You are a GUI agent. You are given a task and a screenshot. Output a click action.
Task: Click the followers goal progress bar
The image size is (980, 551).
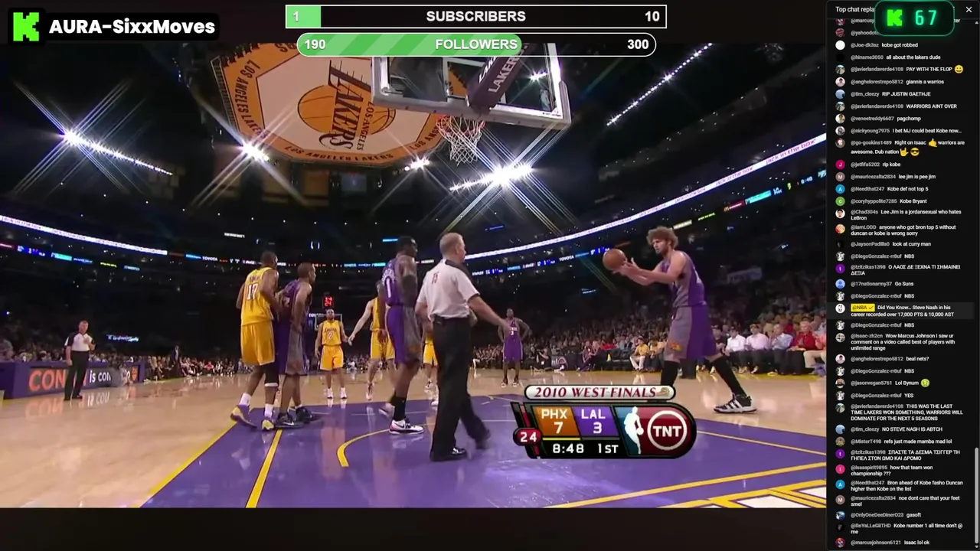(x=476, y=44)
